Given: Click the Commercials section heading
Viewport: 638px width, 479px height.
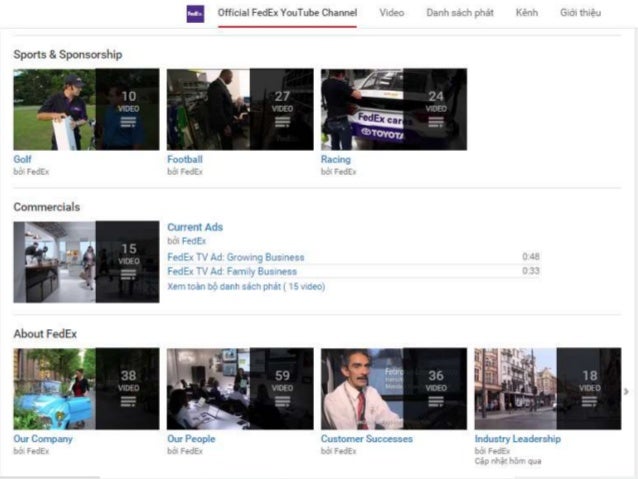Looking at the screenshot, I should [x=47, y=207].
